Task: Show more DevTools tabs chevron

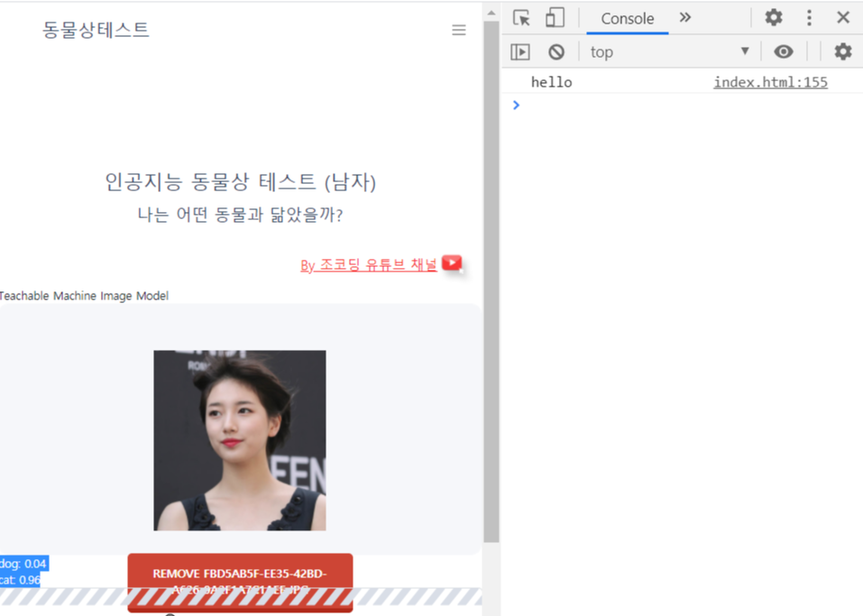Action: (x=684, y=18)
